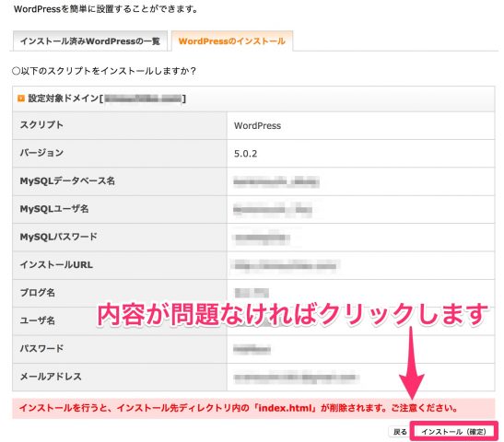
Task: Select the ブログ名 label
Action: click(x=37, y=293)
